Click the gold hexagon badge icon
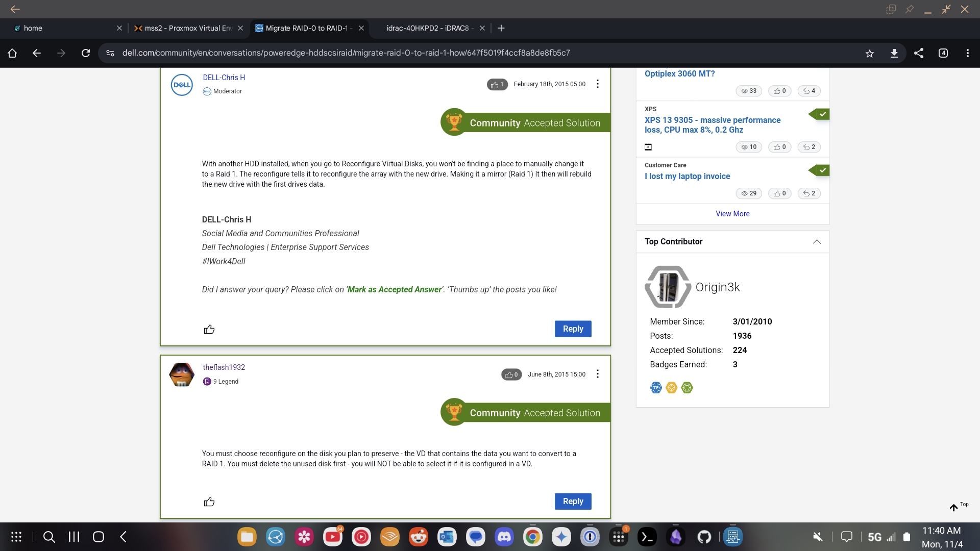 pos(672,388)
